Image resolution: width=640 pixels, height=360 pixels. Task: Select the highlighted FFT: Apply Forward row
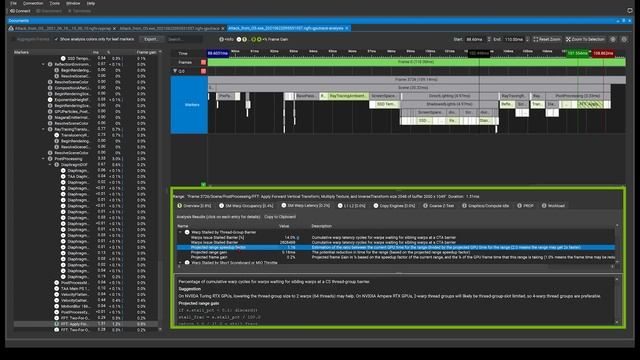pyautogui.click(x=86, y=324)
